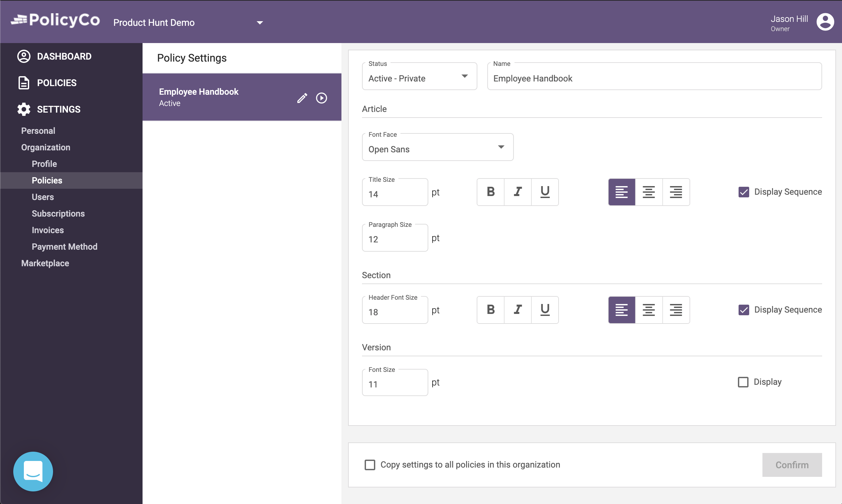
Task: Check Copy settings to all policies
Action: click(370, 465)
